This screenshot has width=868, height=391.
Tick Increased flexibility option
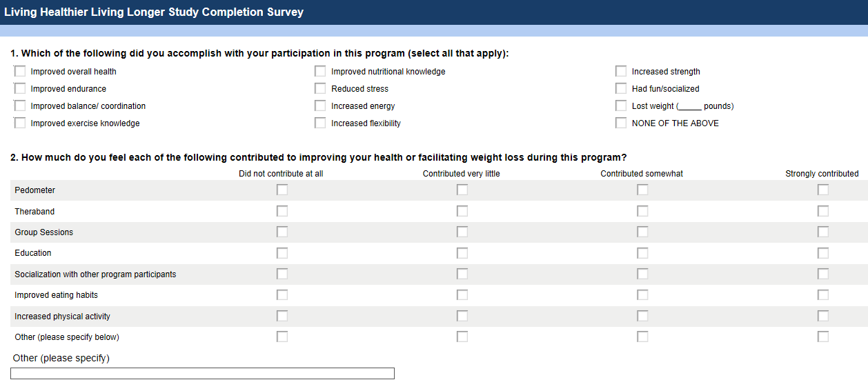coord(320,123)
